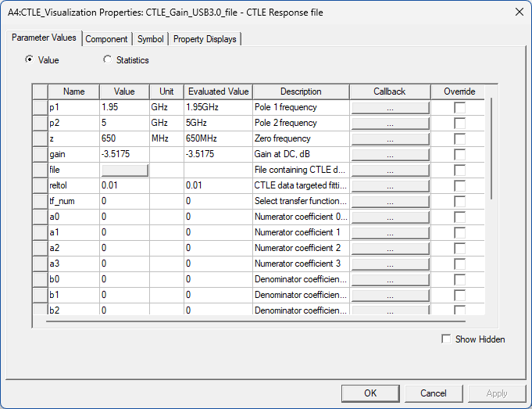Open the Callback button for a0
Screen dimensions: 532x409
click(x=390, y=217)
